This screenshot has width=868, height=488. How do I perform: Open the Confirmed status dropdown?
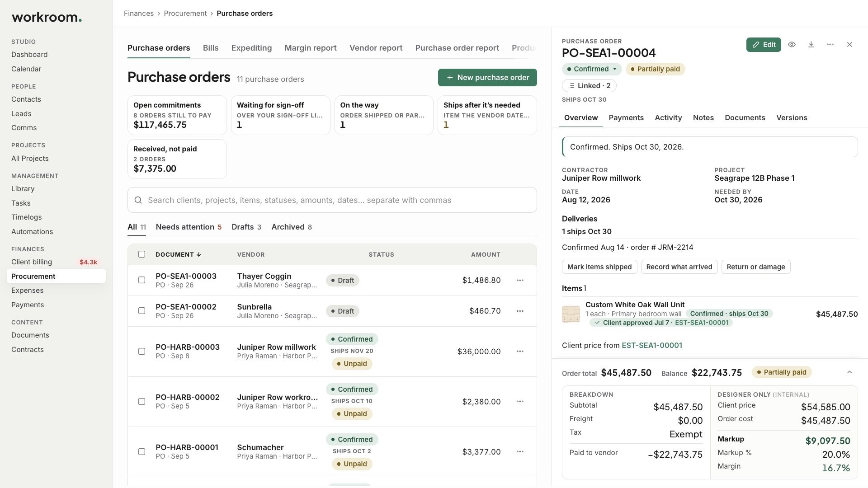(x=592, y=69)
